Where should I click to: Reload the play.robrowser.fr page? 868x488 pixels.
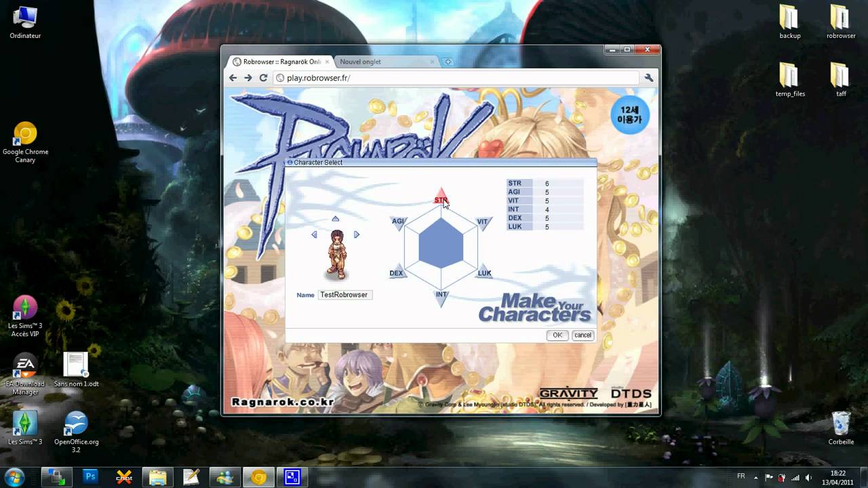(x=263, y=78)
